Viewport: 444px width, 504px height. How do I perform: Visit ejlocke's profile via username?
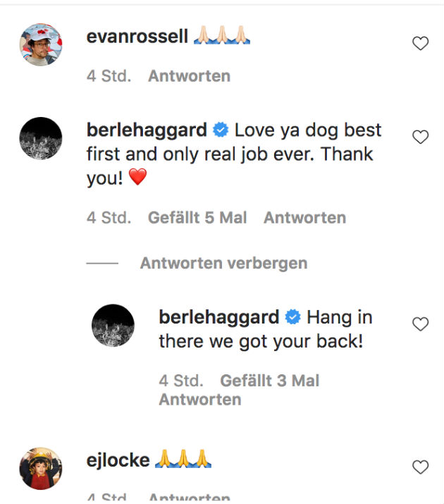[x=118, y=460]
